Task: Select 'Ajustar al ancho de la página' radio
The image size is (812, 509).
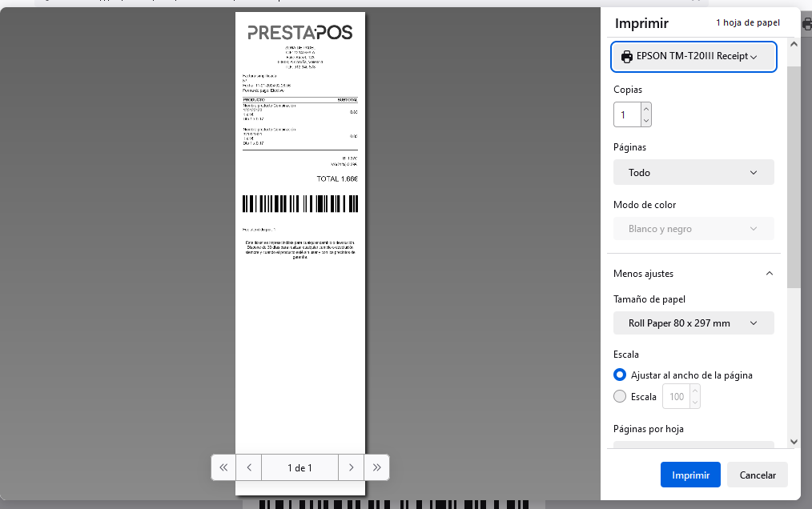Action: click(619, 375)
